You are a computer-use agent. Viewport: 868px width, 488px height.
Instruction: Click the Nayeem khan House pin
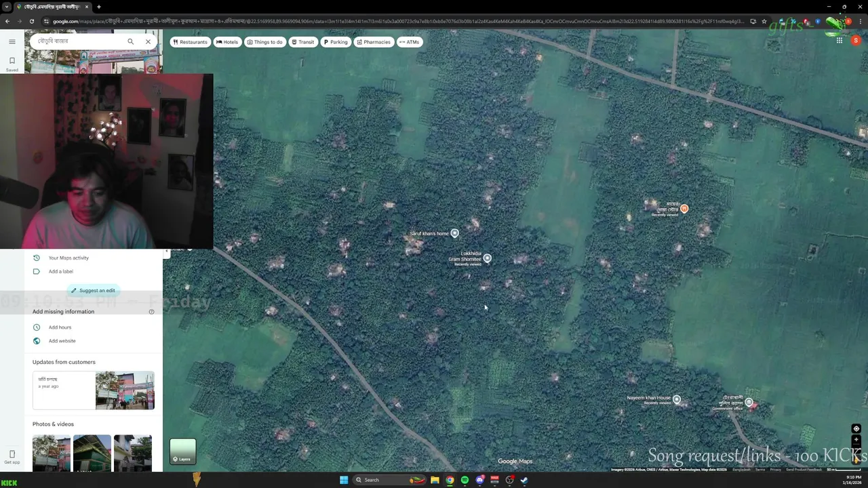(676, 400)
